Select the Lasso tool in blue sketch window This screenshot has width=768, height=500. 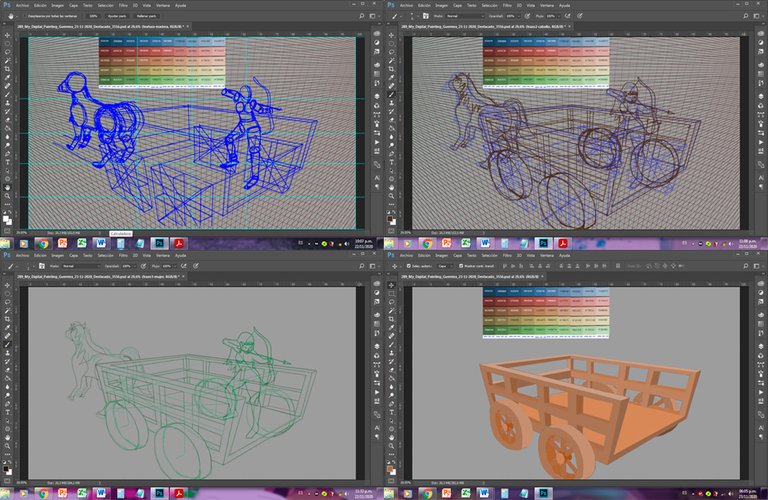[x=7, y=51]
